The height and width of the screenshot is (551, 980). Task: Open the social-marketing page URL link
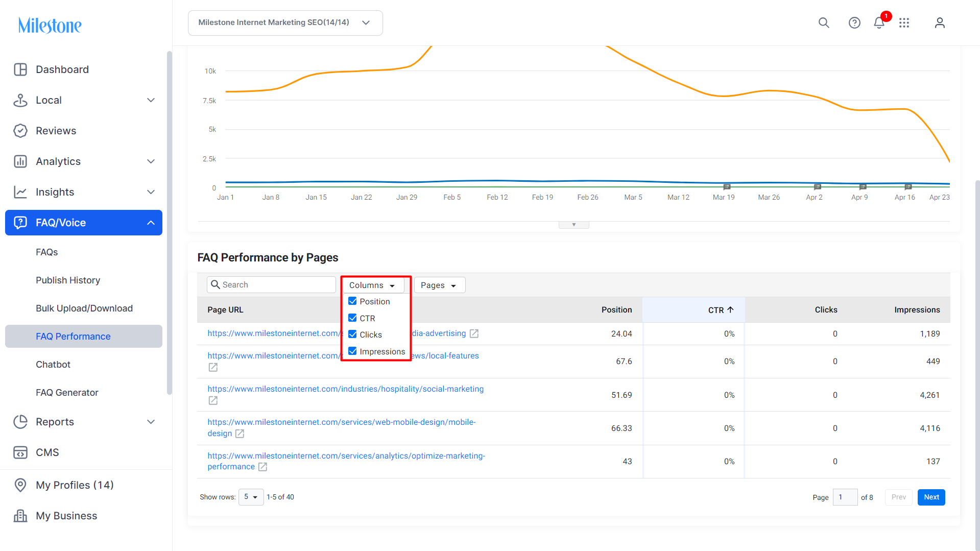pos(345,389)
